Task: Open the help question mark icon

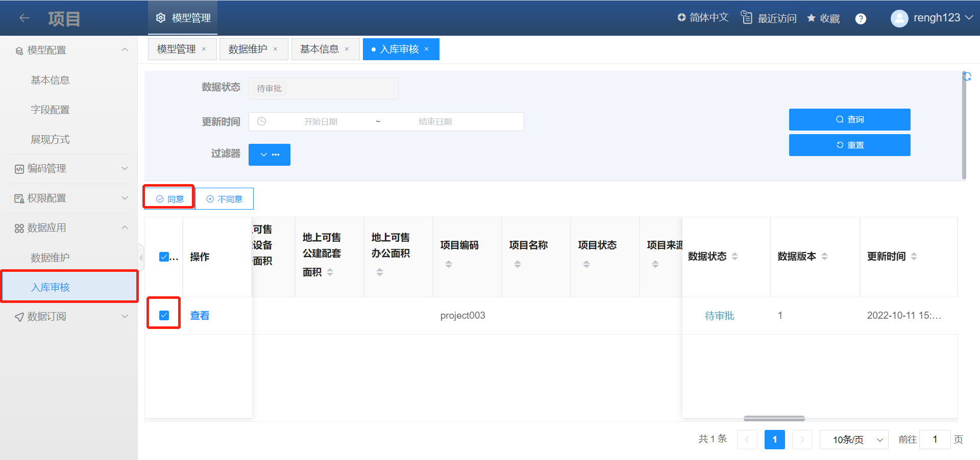Action: click(861, 19)
